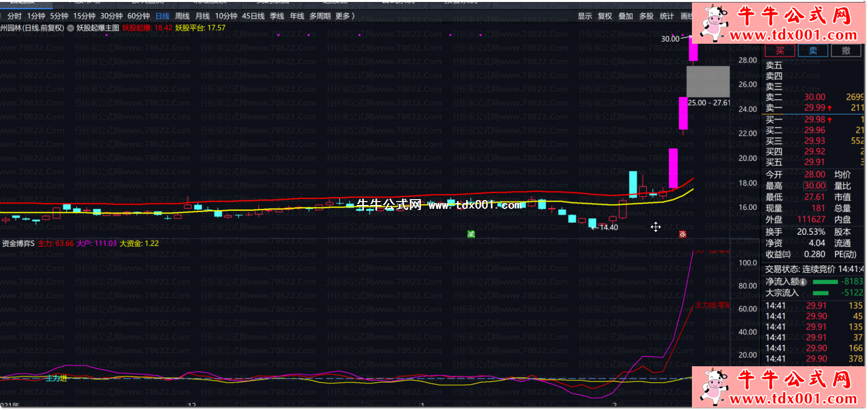Screen dimensions: 868x410
Task: Click 妖股起爆 value 18.42
Action: pos(163,28)
